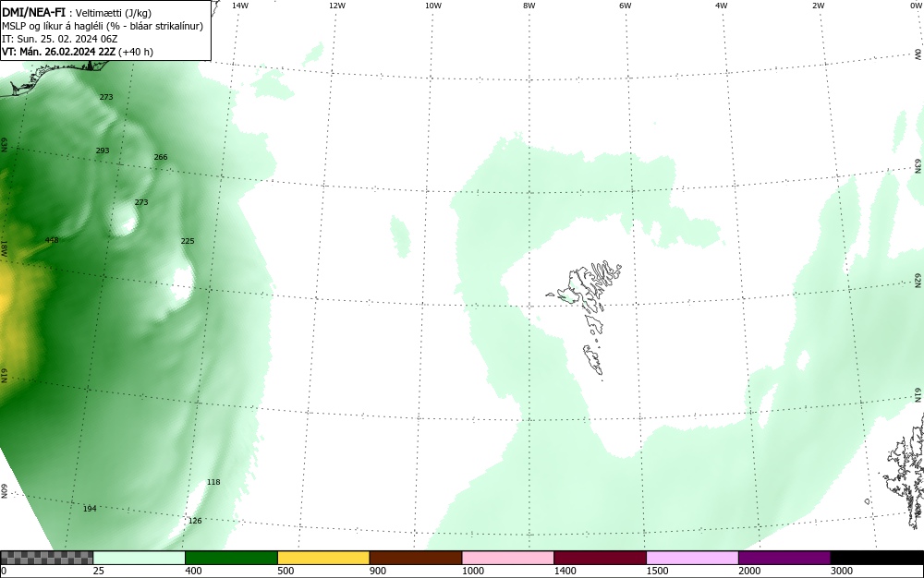Click the 'IT: Sun. 25. 02. 2024 06Z' line
The height and width of the screenshot is (578, 924).
point(59,39)
